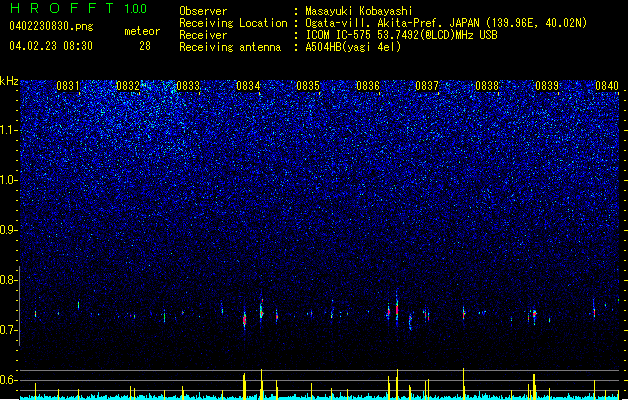Click the 0836 time marker
The height and width of the screenshot is (400, 629).
pyautogui.click(x=368, y=86)
